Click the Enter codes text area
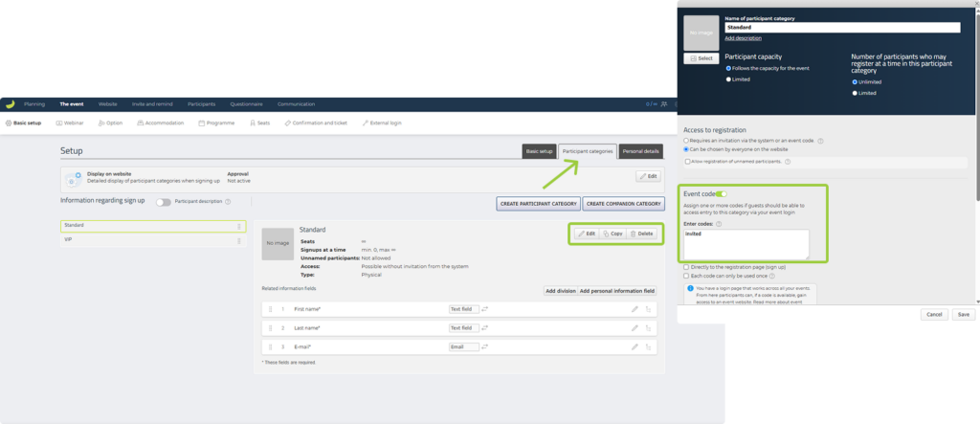The image size is (980, 424). point(746,244)
